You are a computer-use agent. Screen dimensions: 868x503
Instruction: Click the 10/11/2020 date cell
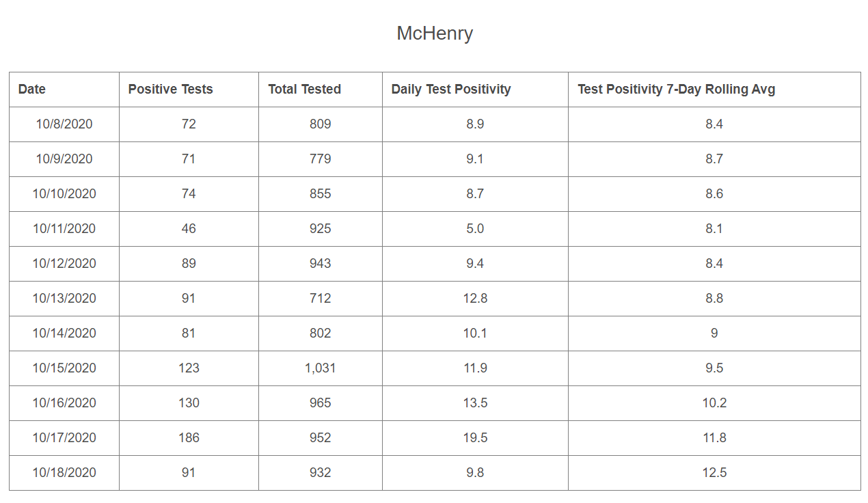tap(64, 228)
